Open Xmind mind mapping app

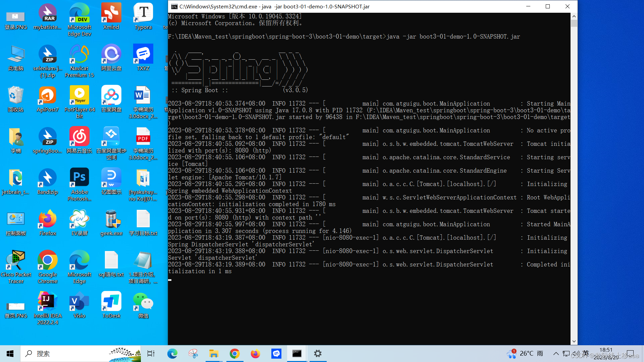tap(111, 12)
